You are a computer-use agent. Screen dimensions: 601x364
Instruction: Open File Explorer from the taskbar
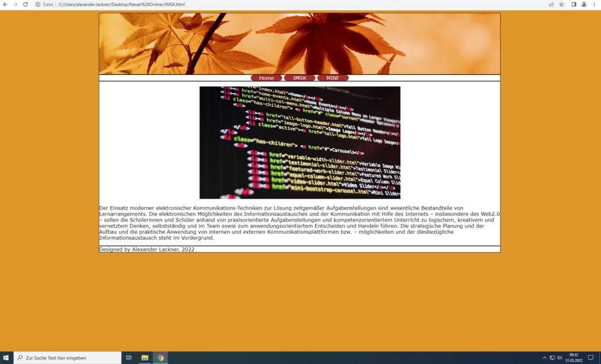tap(144, 358)
